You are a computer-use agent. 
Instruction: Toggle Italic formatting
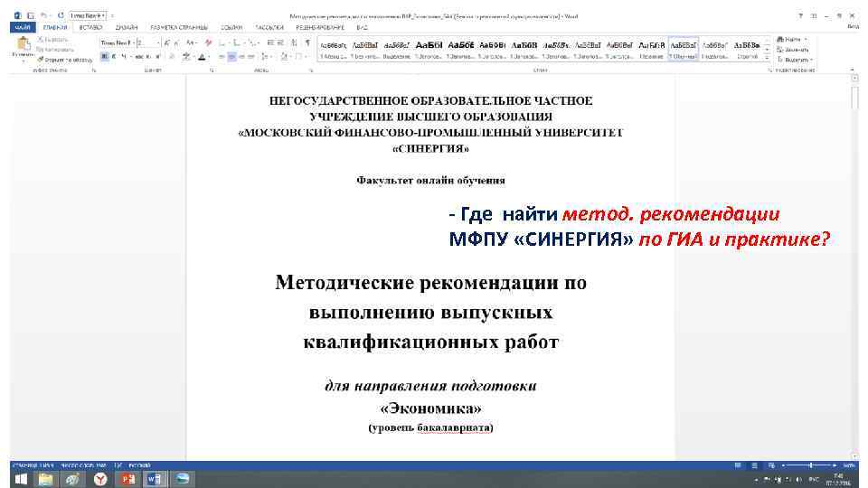[x=114, y=56]
